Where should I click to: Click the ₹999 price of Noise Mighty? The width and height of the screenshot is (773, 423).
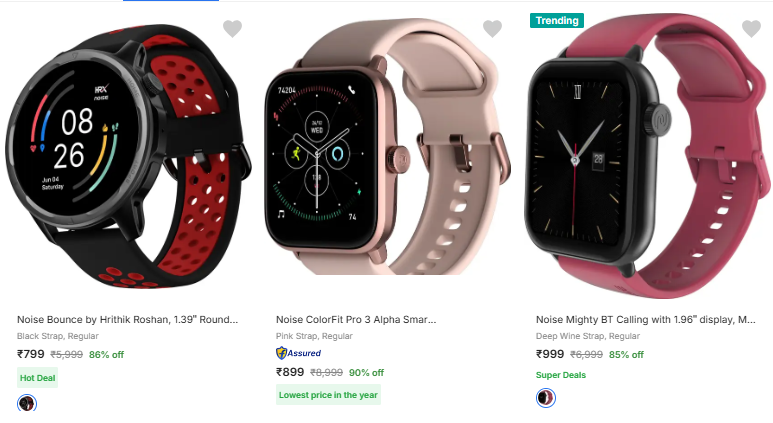(x=550, y=354)
